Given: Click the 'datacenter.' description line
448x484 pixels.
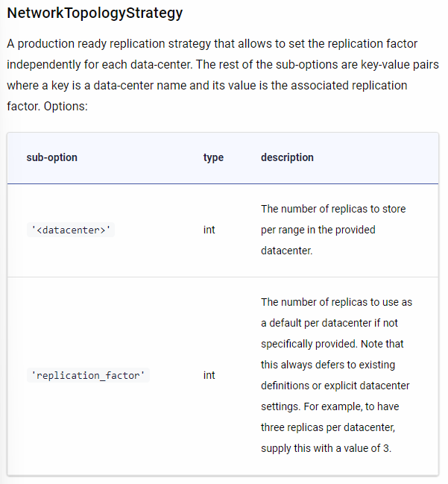Looking at the screenshot, I should pos(287,251).
